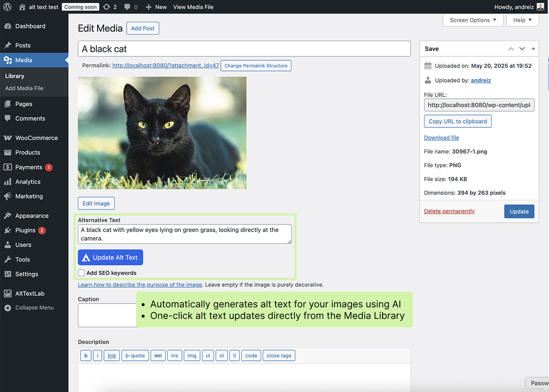The width and height of the screenshot is (549, 392).
Task: Click the b-quote quicktag button
Action: pyautogui.click(x=135, y=356)
